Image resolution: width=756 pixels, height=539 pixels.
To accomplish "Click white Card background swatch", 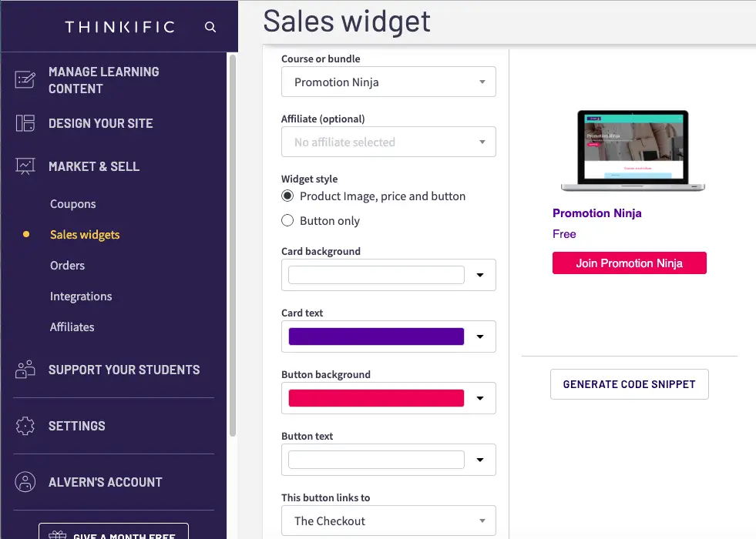I will (377, 275).
